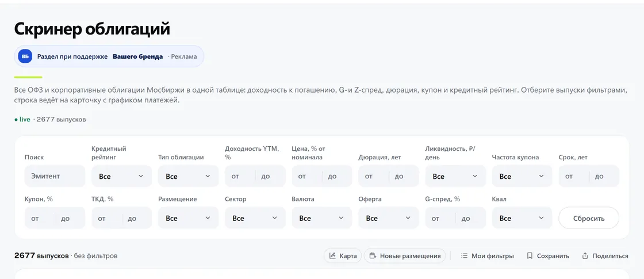Click Срок 'от' minimum field
Viewport: 644px width, 279px height.
coord(574,176)
